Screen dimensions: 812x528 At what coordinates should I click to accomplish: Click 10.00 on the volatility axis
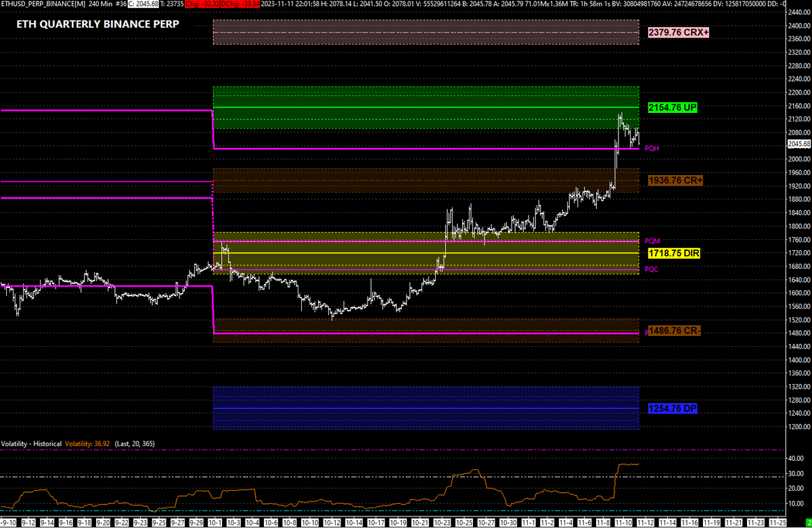coord(796,504)
